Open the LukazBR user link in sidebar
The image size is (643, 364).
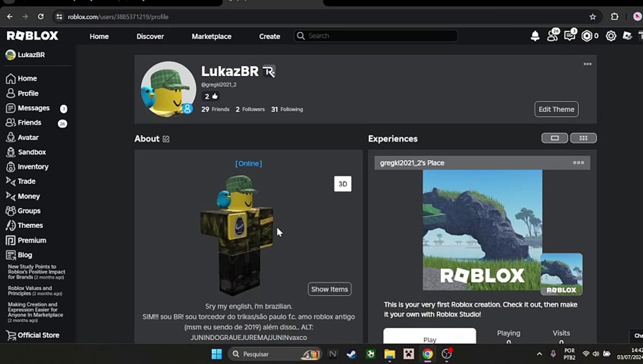pyautogui.click(x=25, y=55)
